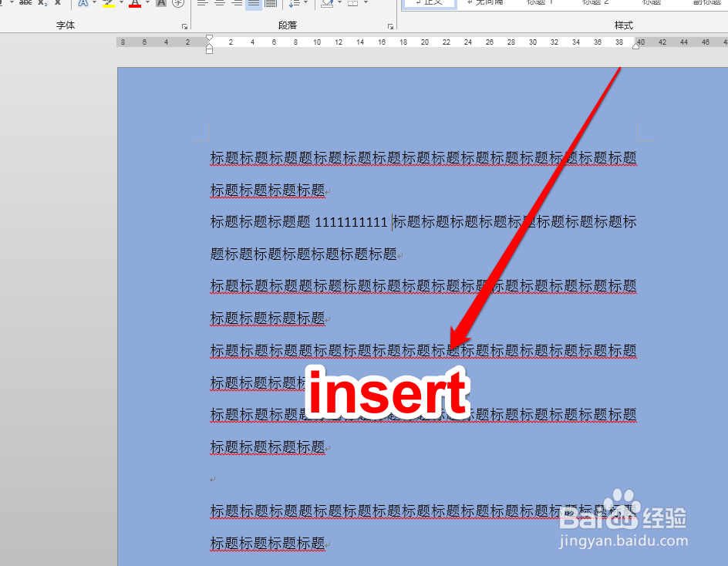Screen dimensions: 728x566
Task: Apply the 副标题 style
Action: click(x=706, y=3)
